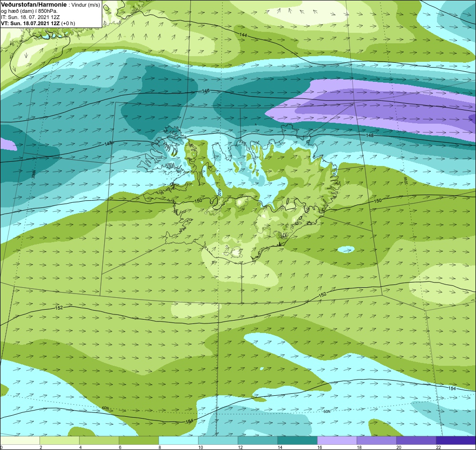The width and height of the screenshot is (476, 450).
Task: Click the legend value 12
Action: (240, 447)
